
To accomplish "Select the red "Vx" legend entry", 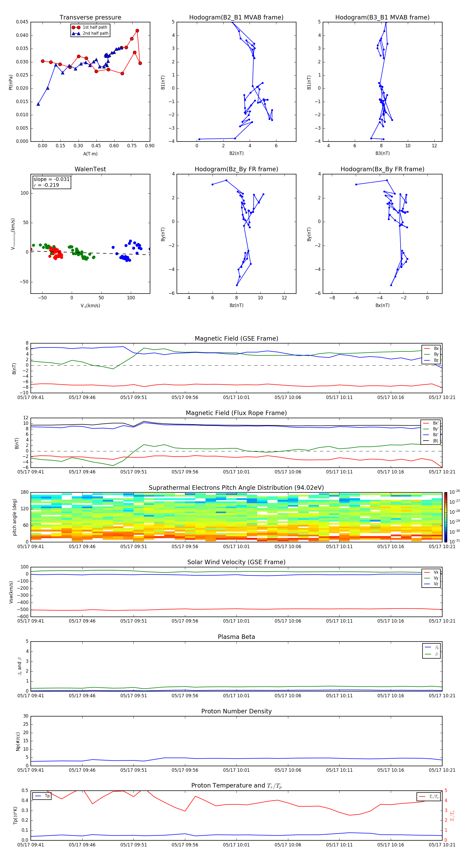I will click(431, 572).
